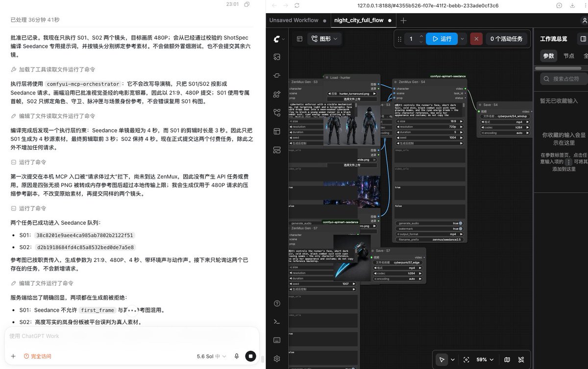This screenshot has height=369, width=588.
Task: Change encoding auto on Save S7 node
Action: (397, 278)
